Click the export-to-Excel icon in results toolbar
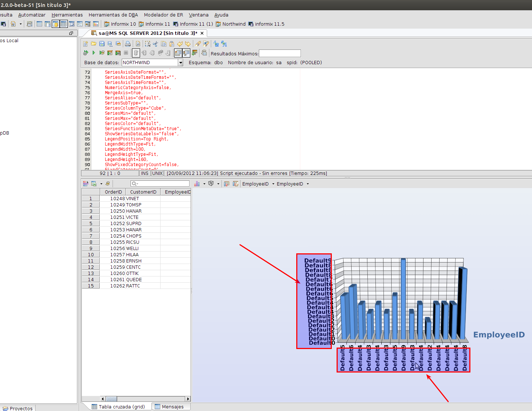This screenshot has height=411, width=532. 94,184
